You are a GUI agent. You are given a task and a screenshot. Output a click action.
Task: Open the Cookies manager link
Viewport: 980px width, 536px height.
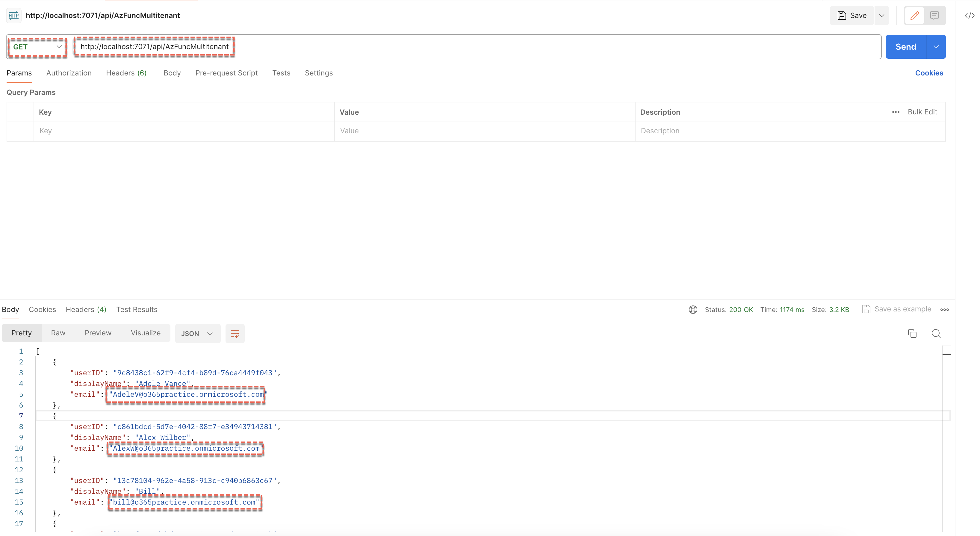click(929, 73)
